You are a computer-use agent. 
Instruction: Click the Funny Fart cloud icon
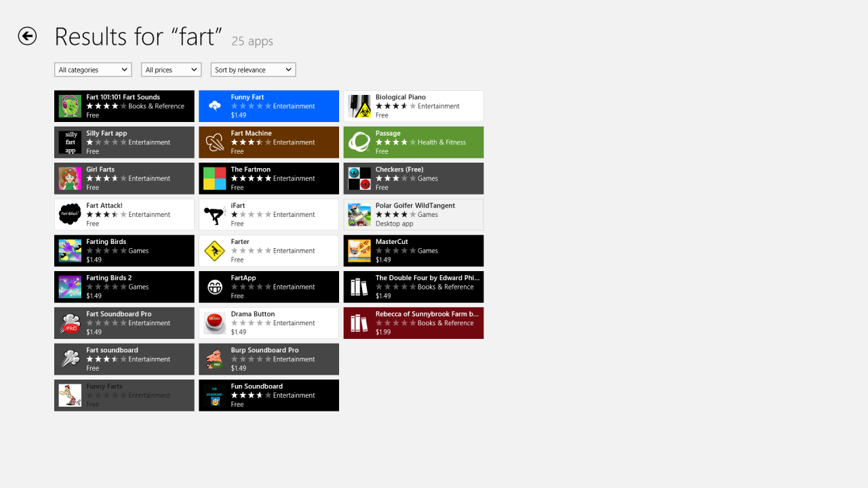[x=215, y=106]
